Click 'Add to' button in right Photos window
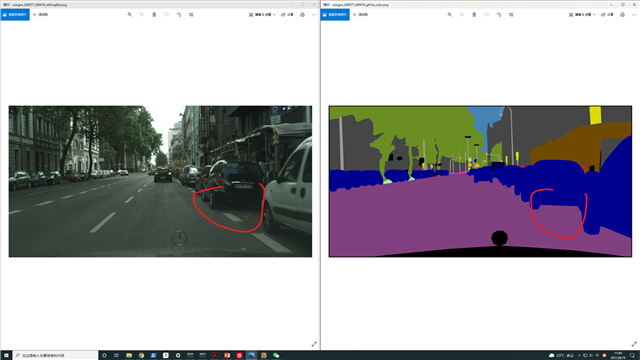Viewport: 640px width, 360px height. (360, 15)
